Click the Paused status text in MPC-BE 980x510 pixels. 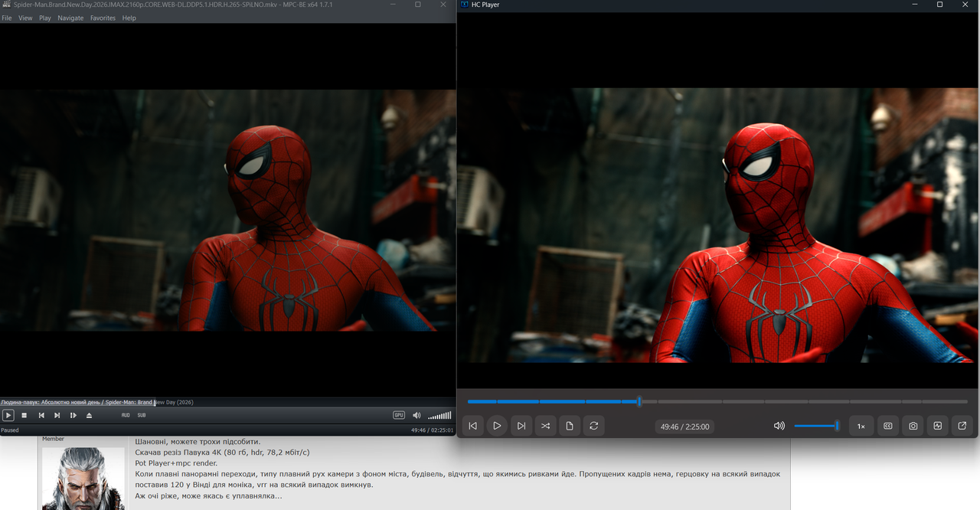[10, 430]
